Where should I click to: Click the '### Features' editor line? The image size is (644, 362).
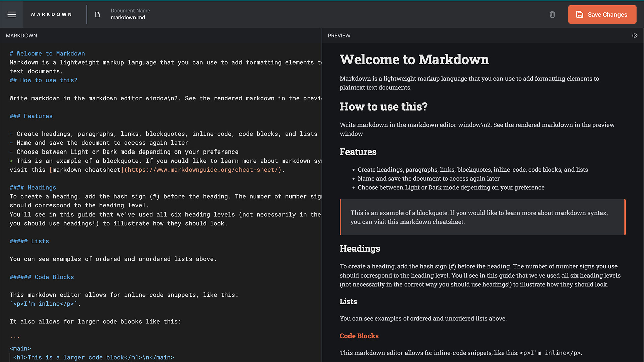(31, 116)
